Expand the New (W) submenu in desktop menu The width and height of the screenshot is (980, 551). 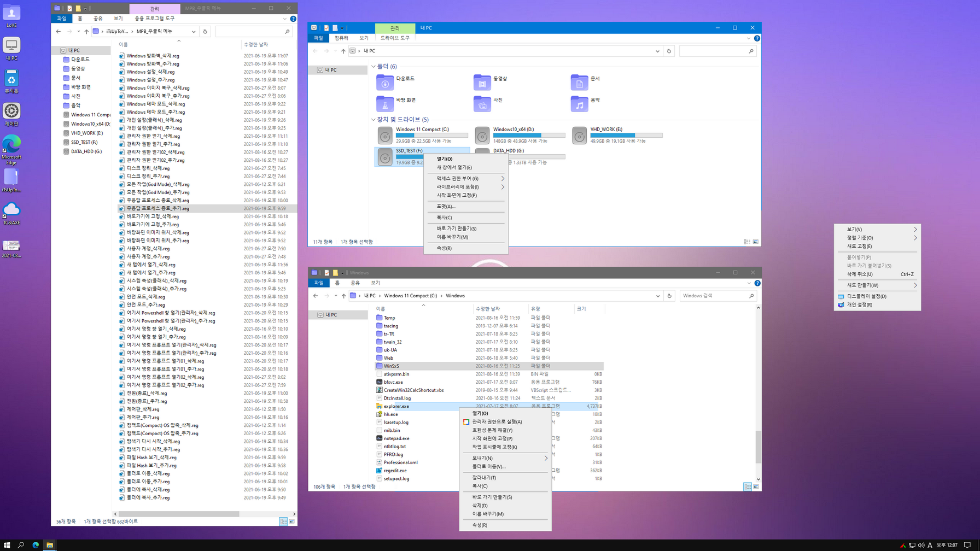coord(877,285)
